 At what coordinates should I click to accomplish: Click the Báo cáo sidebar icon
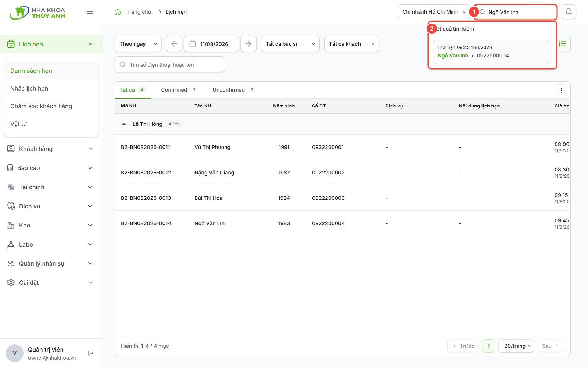10,168
